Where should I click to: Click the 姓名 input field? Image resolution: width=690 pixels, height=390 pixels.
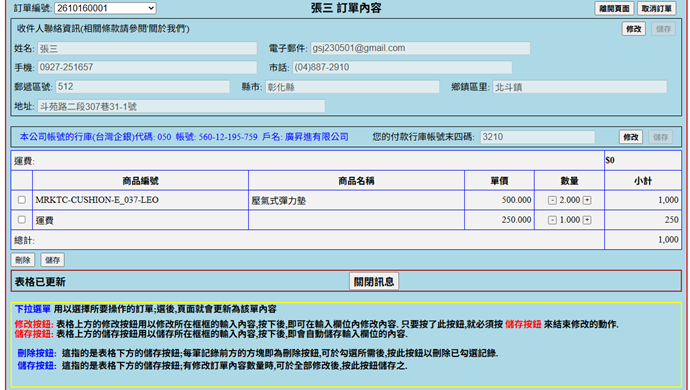click(147, 48)
